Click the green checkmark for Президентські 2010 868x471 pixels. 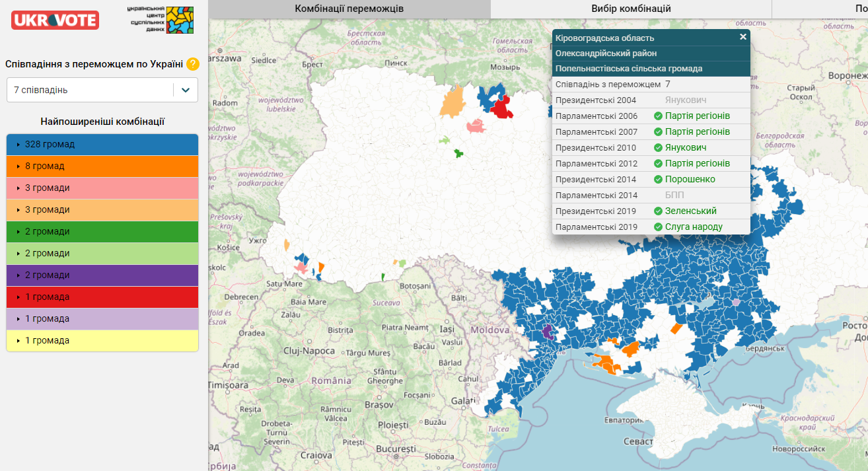(x=658, y=148)
